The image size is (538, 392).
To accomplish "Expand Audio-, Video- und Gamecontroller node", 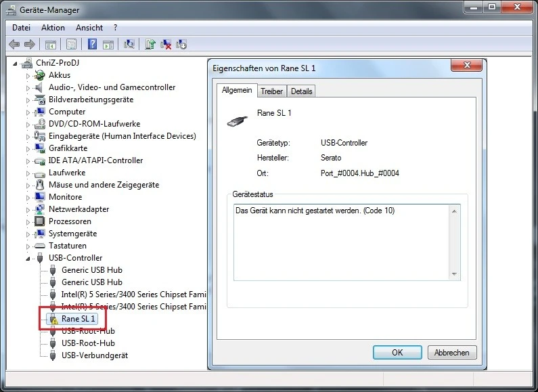I will [x=28, y=87].
